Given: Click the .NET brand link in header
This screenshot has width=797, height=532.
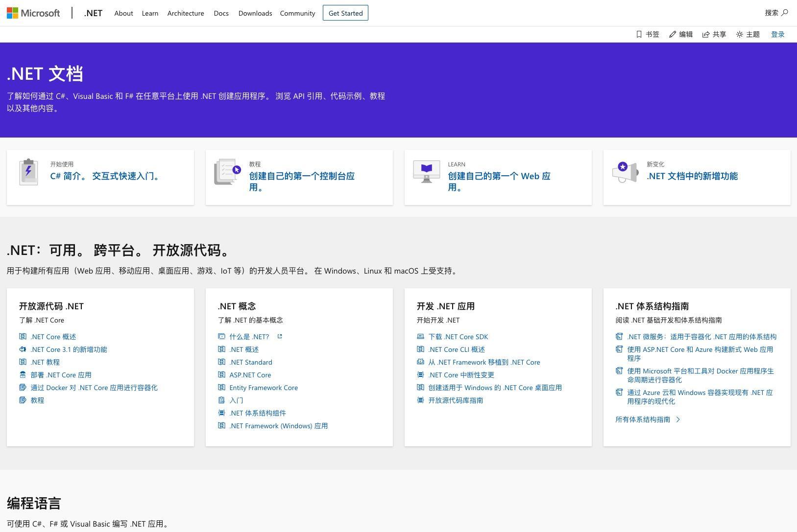Looking at the screenshot, I should pyautogui.click(x=93, y=13).
